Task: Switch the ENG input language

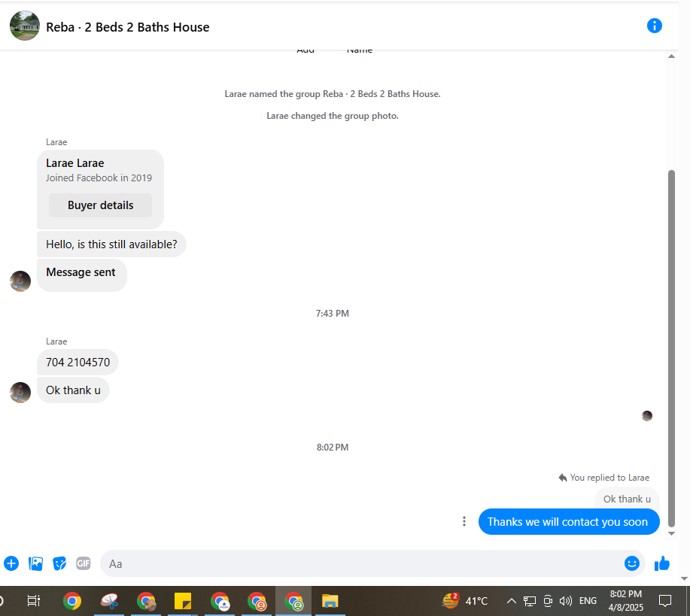Action: [588, 601]
